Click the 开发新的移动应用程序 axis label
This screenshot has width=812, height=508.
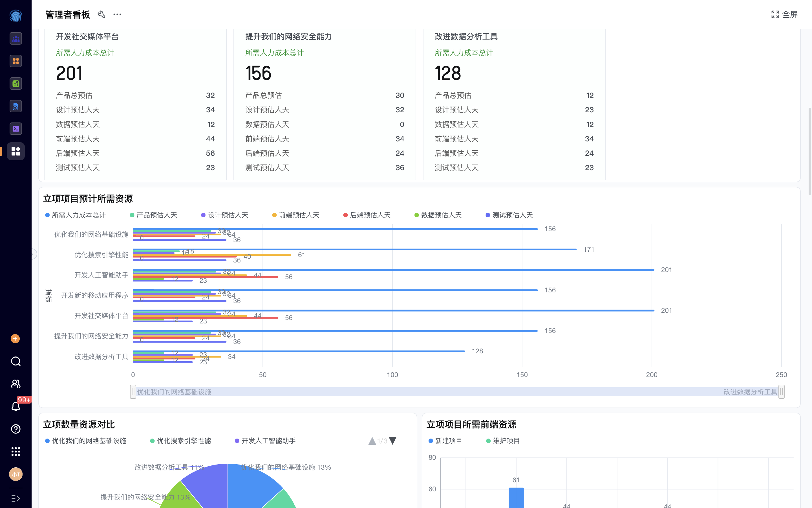coord(95,295)
